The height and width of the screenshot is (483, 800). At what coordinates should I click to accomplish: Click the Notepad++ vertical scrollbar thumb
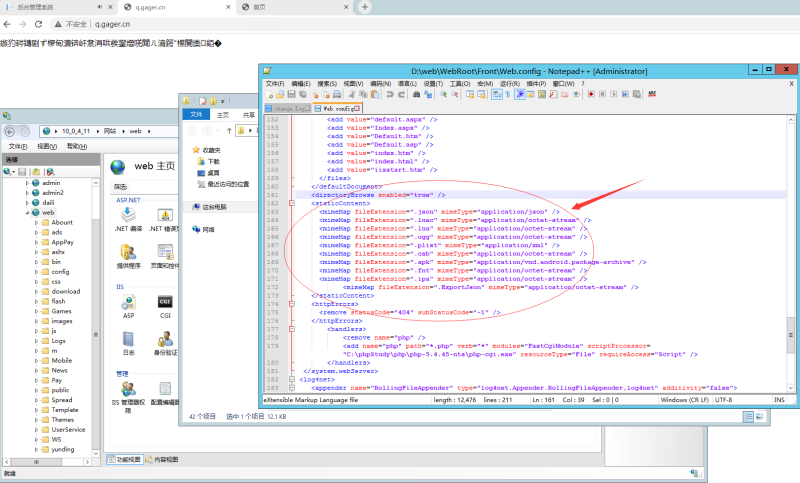[x=791, y=335]
